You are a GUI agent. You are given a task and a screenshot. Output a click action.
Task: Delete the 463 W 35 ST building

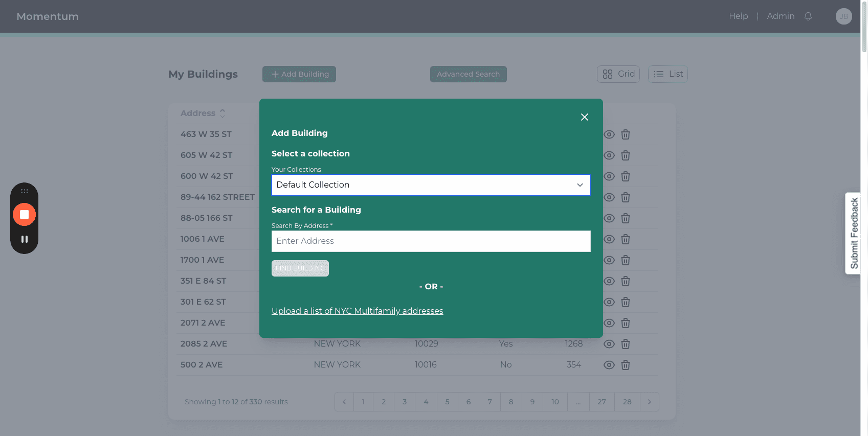(x=626, y=134)
